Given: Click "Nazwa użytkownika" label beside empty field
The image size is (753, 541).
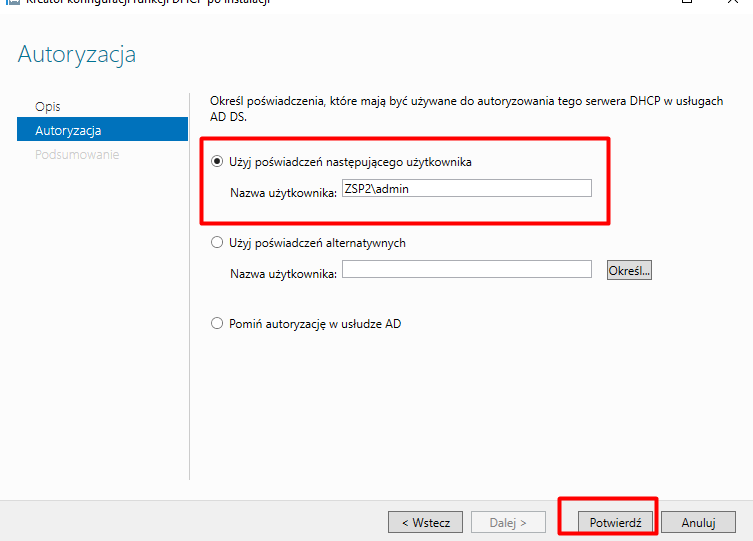Looking at the screenshot, I should (x=284, y=271).
